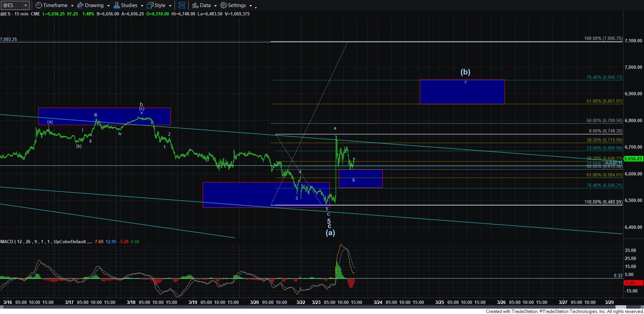Open the @ES symbol combo box arrow
Image resolution: width=644 pixels, height=314 pixels.
(25, 5)
